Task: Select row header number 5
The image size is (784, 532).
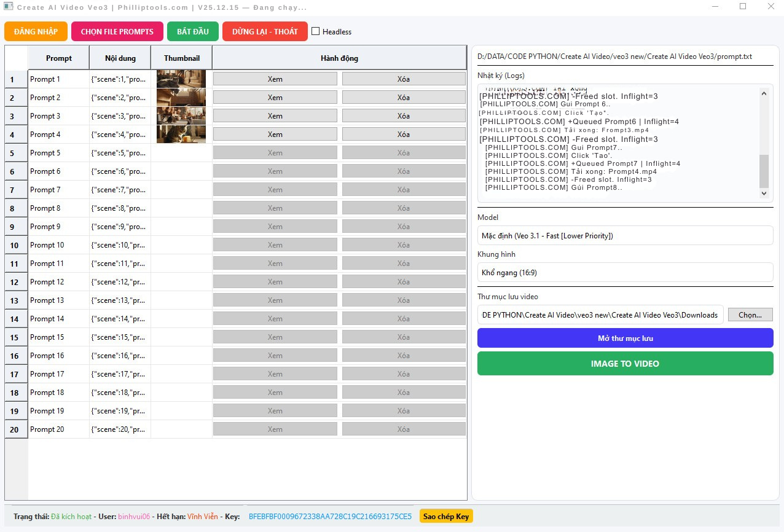Action: (16, 153)
